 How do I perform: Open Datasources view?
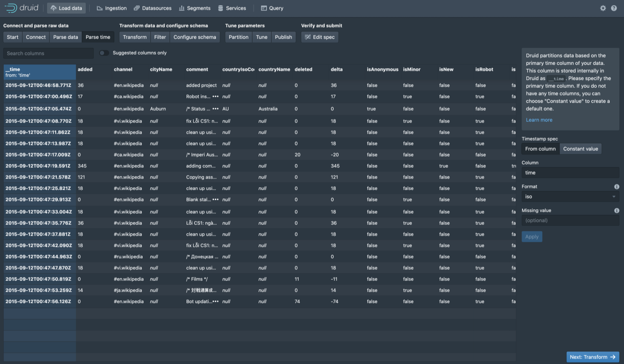tap(152, 8)
